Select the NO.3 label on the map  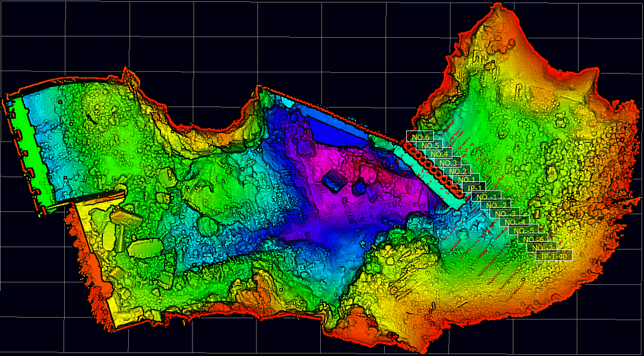(x=448, y=163)
